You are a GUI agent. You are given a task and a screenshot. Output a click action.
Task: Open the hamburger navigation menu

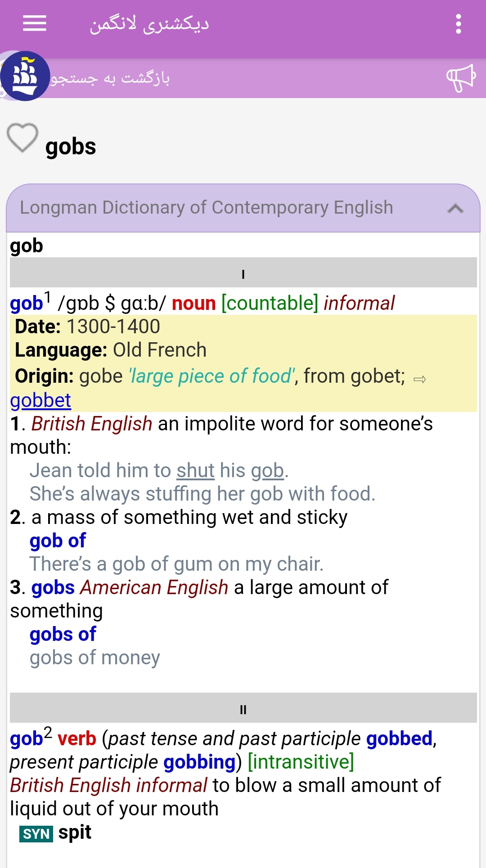(x=35, y=23)
